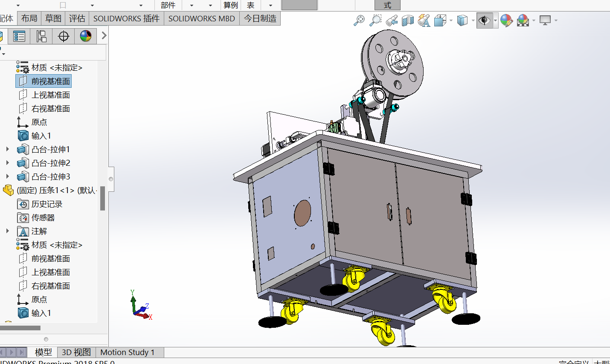The image size is (610, 364).
Task: Click the 历史记录 history item
Action: pyautogui.click(x=47, y=204)
